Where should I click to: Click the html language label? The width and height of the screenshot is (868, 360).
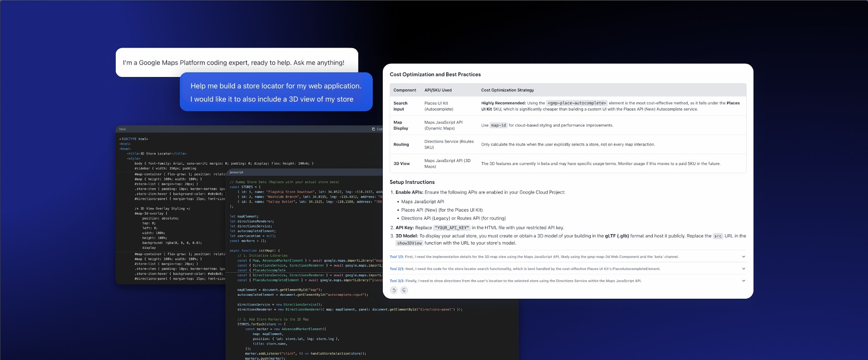[x=122, y=129]
